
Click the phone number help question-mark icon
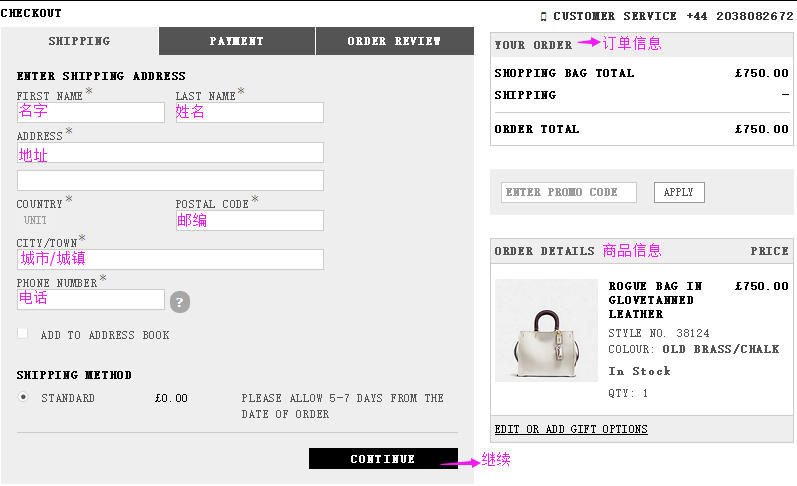[179, 302]
